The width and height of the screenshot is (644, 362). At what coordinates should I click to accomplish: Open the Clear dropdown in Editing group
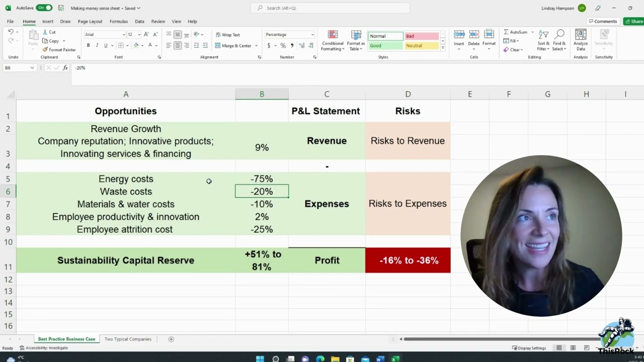[513, 50]
